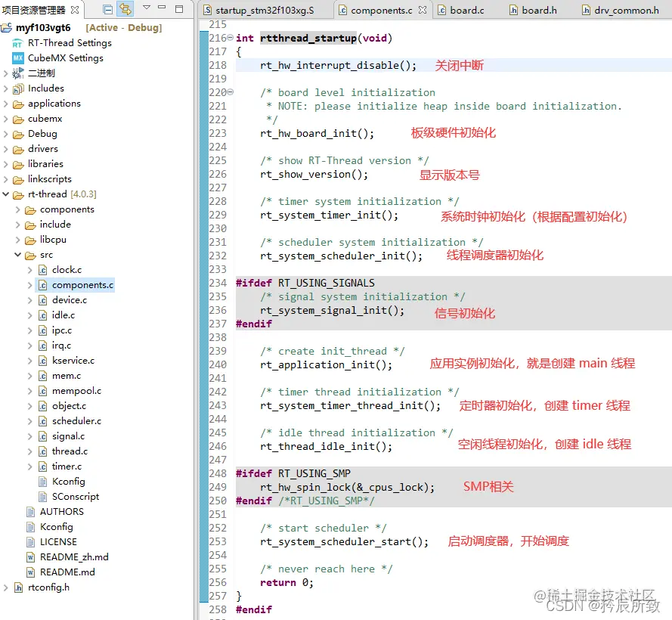
Task: Click the Kconfig file icon under src
Action: click(42, 482)
